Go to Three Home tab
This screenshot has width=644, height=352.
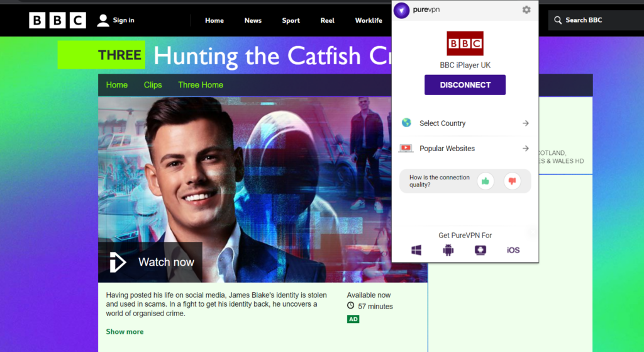pos(200,85)
